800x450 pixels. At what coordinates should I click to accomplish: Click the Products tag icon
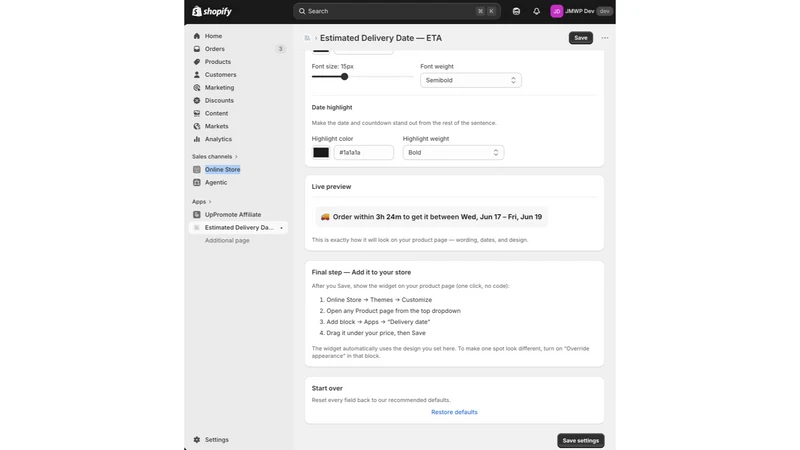click(x=197, y=62)
